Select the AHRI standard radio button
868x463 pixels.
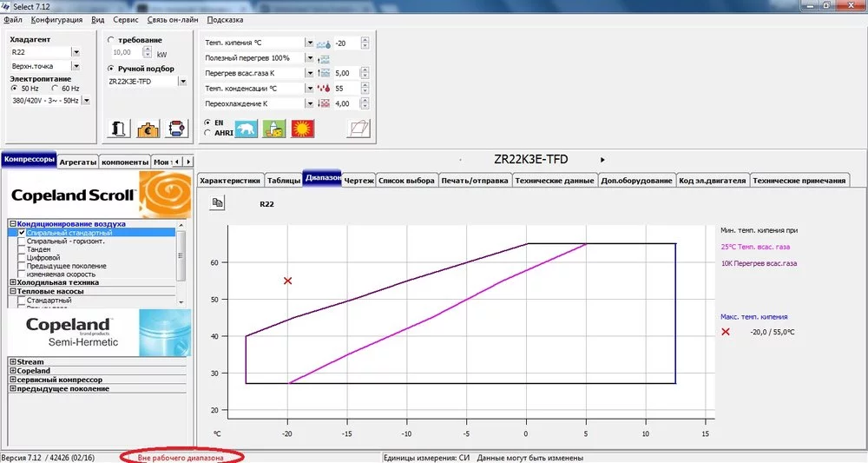[207, 133]
